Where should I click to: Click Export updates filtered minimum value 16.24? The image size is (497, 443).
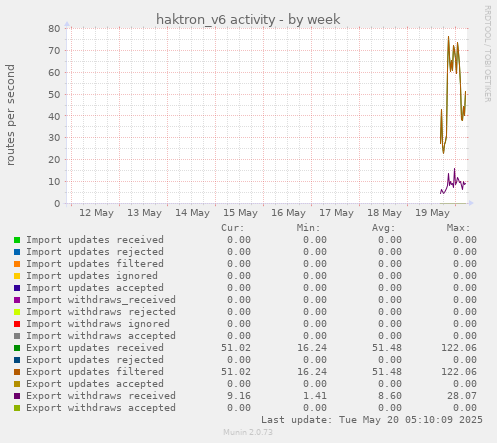[312, 372]
